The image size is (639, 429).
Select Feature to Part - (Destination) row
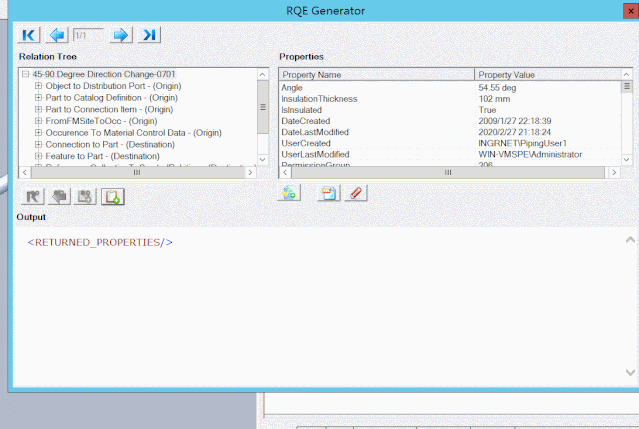coord(102,156)
